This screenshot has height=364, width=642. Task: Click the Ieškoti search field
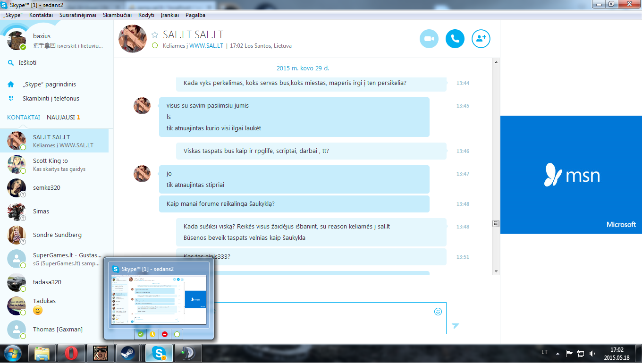tap(57, 63)
